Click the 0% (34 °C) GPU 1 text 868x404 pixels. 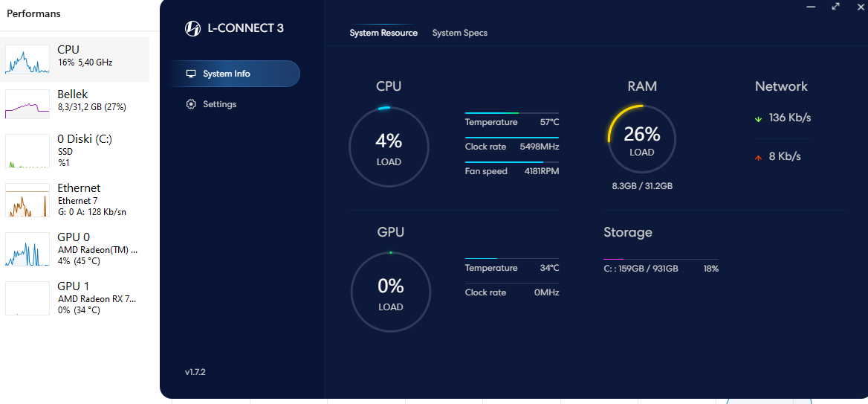(79, 310)
